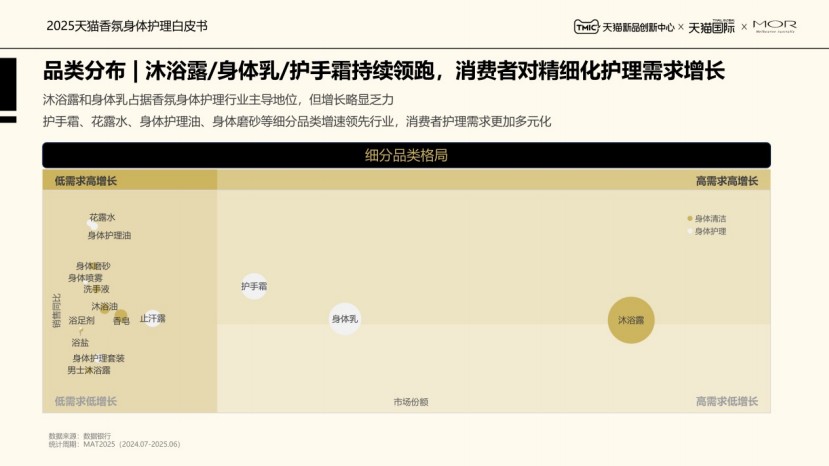829x466 pixels.
Task: Click the 身体乳 white bubble
Action: click(345, 319)
